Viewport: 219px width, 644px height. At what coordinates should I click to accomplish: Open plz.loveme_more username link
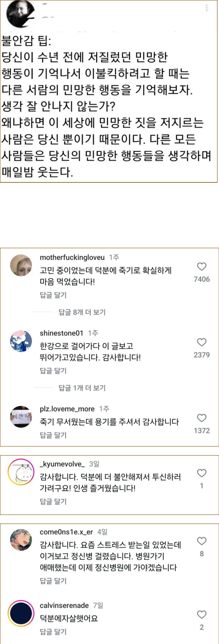(x=67, y=409)
